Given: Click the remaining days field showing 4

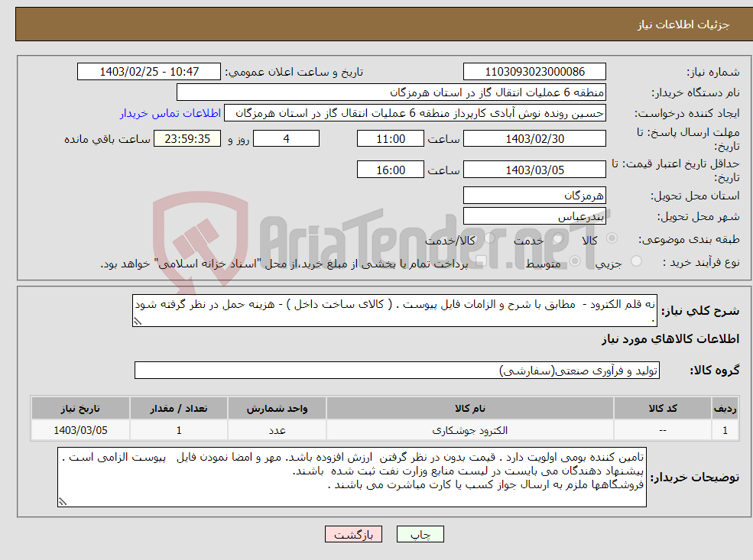Looking at the screenshot, I should [x=286, y=139].
